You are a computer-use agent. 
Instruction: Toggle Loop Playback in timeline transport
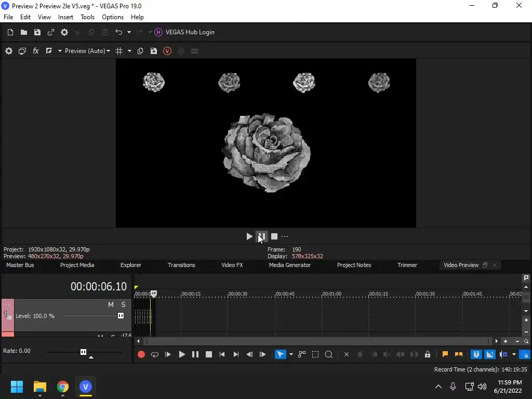point(155,354)
